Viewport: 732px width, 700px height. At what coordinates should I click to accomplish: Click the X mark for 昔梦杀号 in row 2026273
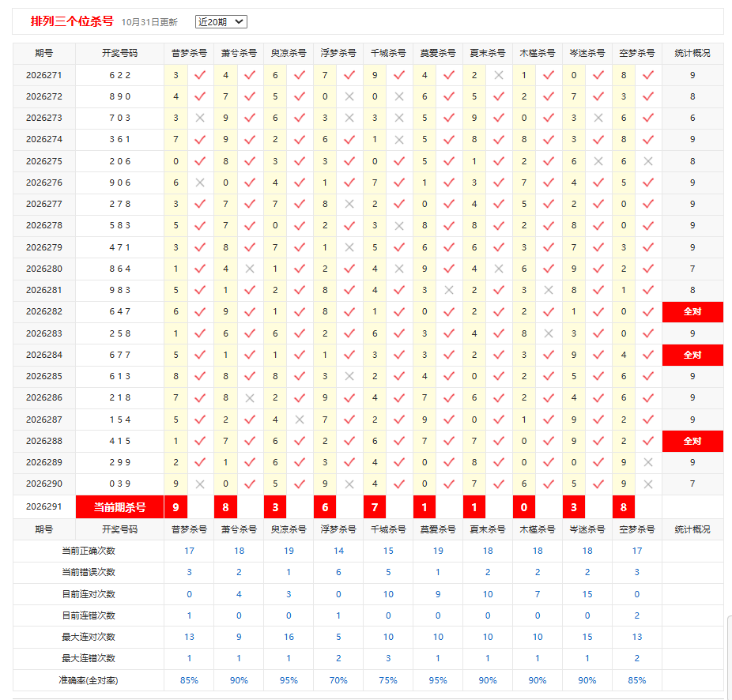[x=200, y=118]
